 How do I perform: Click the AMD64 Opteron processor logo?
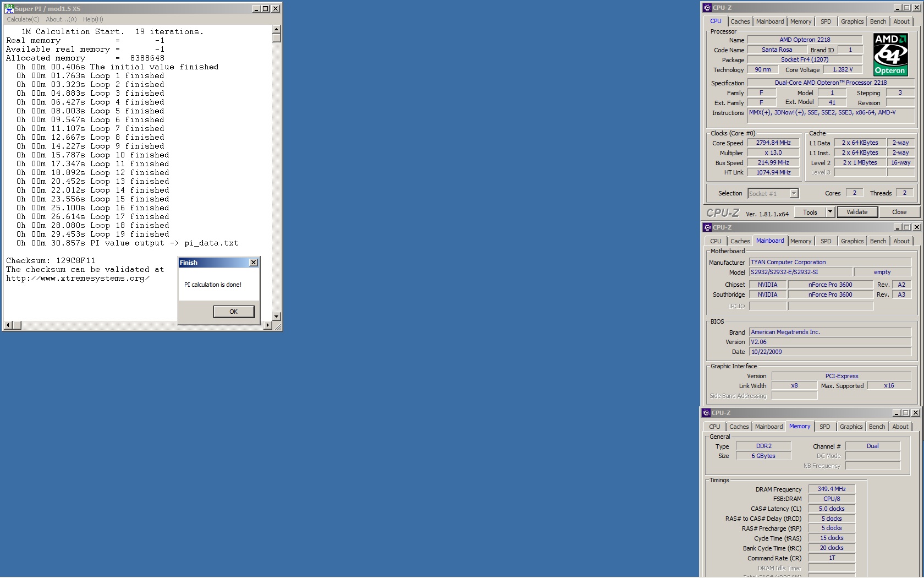click(x=890, y=54)
